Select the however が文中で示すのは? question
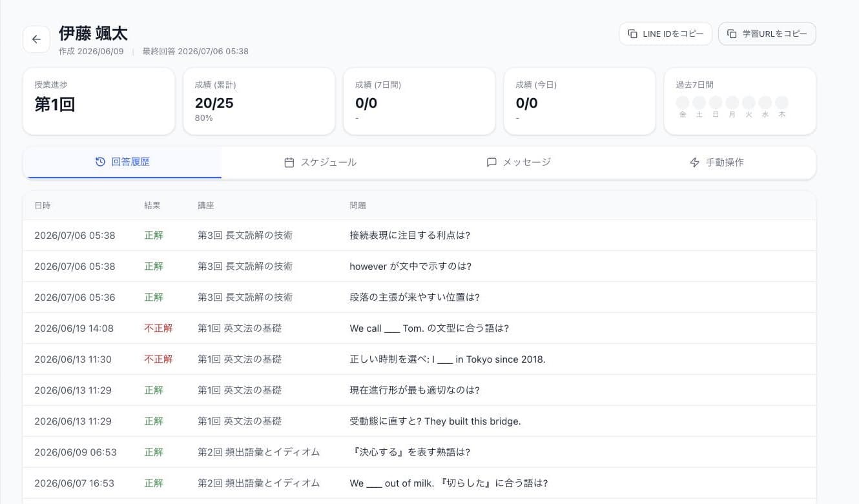Viewport: 859px width, 504px height. point(411,267)
